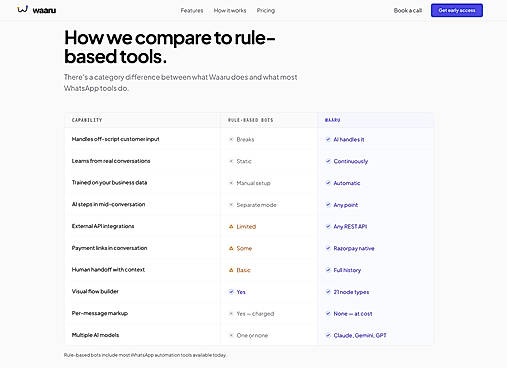The width and height of the screenshot is (507, 368).
Task: Click the warning triangle next to Some
Action: click(x=231, y=248)
